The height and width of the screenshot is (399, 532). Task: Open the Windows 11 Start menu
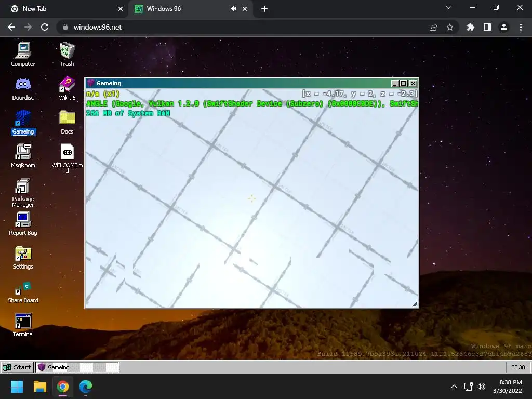coord(17,387)
